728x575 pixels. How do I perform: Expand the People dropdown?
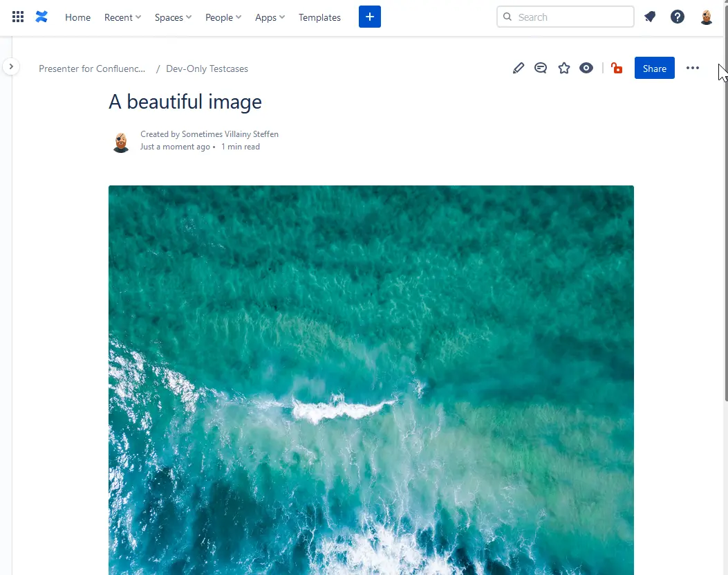click(223, 17)
